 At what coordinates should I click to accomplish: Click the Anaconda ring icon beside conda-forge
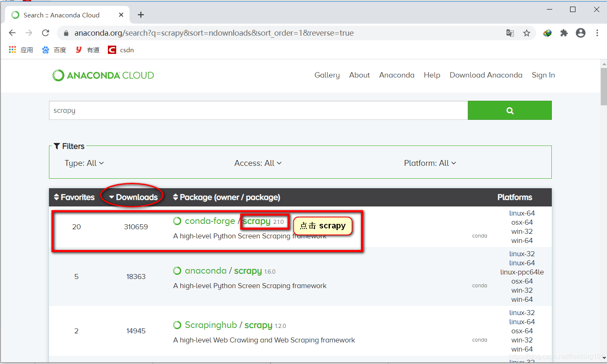177,221
